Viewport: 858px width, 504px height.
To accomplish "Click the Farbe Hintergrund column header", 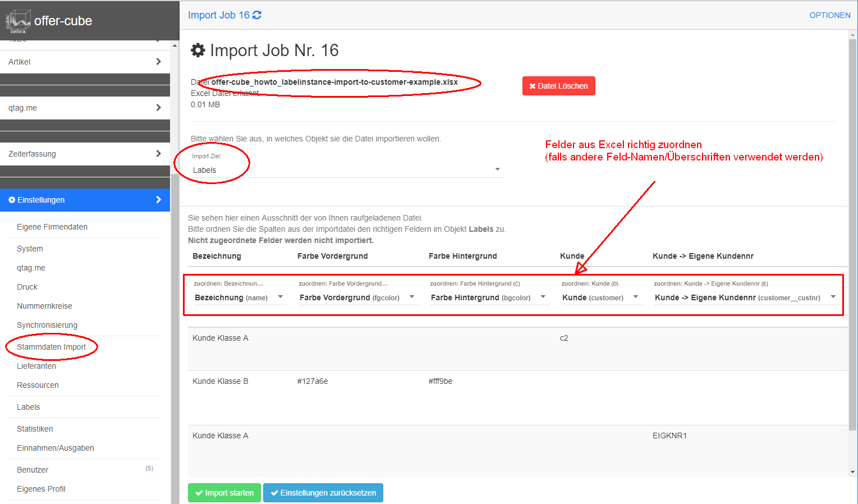I will [463, 256].
